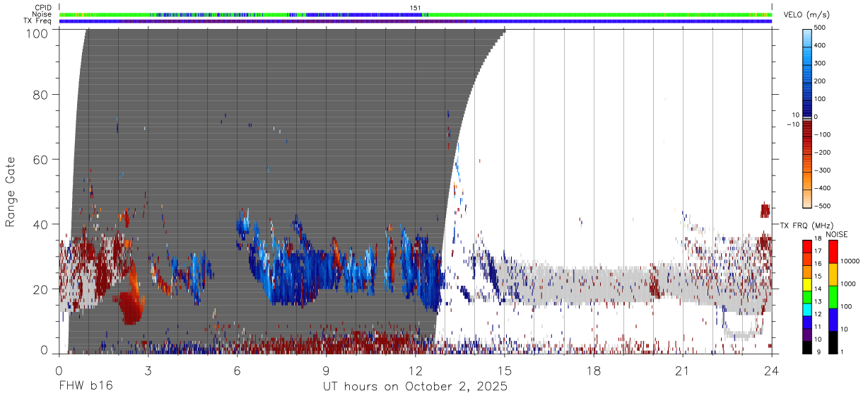Click the 6 hour tick label

point(237,370)
